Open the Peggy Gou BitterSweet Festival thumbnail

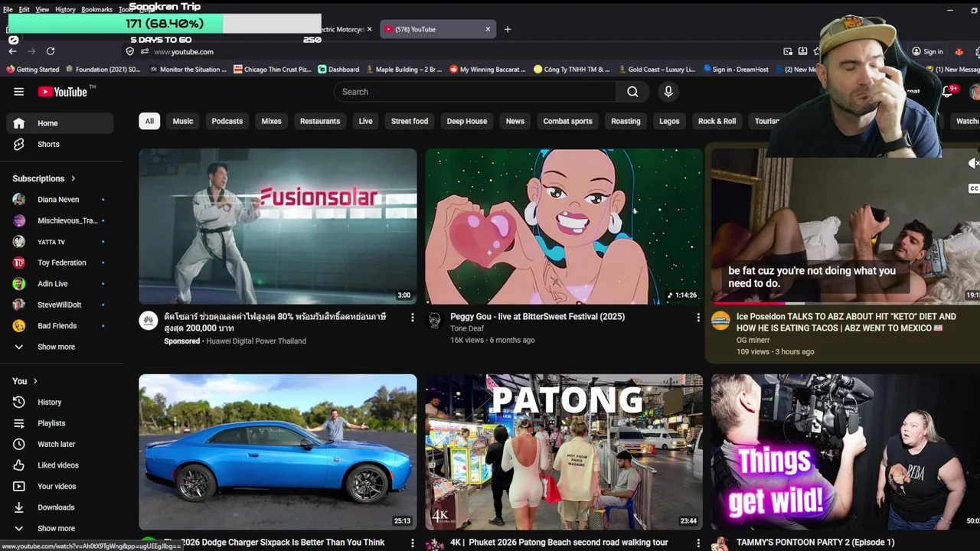563,227
